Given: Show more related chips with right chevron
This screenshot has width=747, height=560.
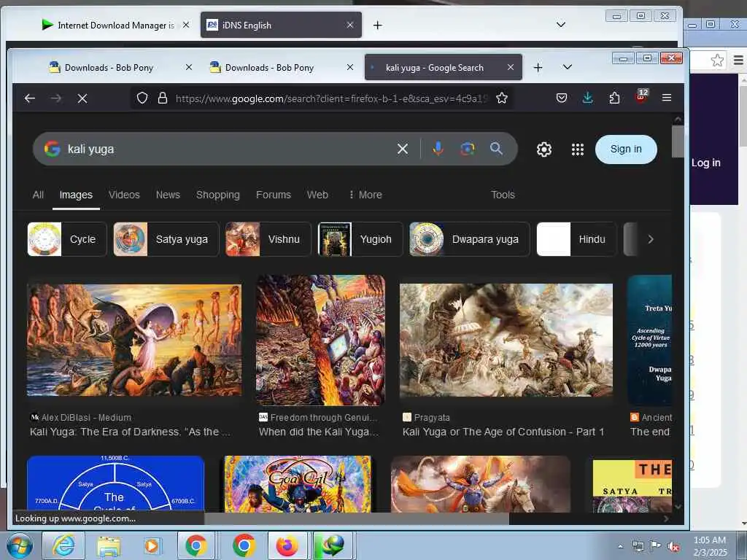Looking at the screenshot, I should (651, 239).
